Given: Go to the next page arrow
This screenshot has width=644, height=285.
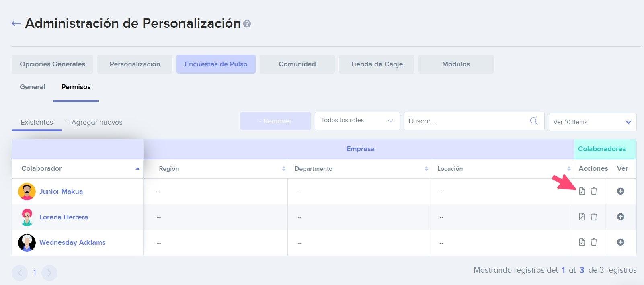Looking at the screenshot, I should 49,273.
